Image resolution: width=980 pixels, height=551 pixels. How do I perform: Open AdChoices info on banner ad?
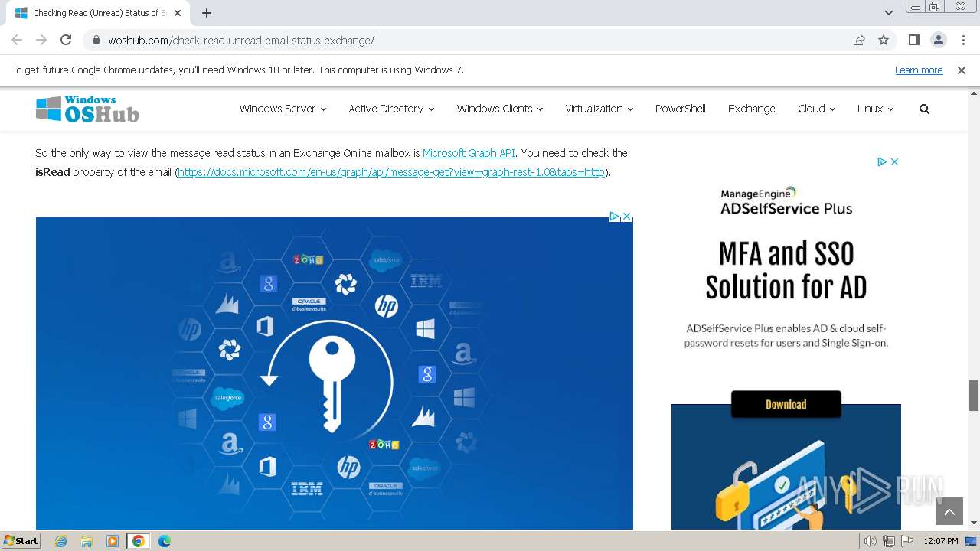coord(614,217)
